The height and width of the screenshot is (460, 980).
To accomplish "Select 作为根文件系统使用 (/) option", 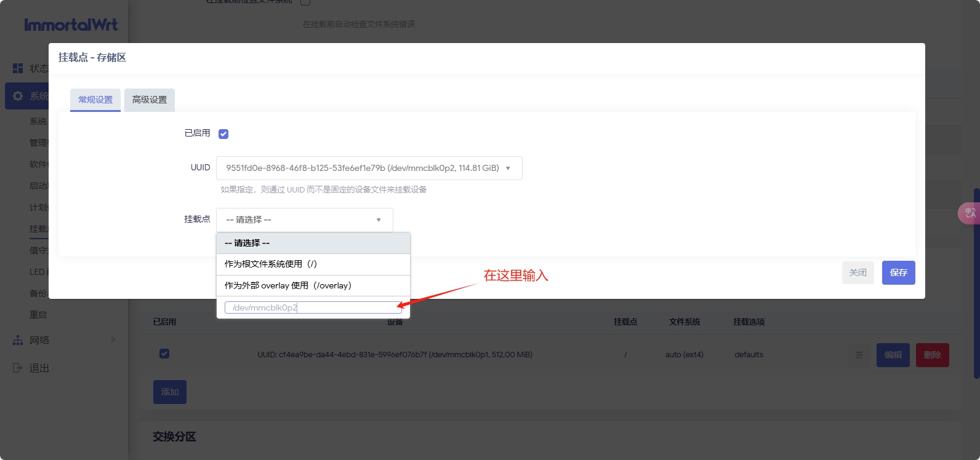I will [x=313, y=264].
